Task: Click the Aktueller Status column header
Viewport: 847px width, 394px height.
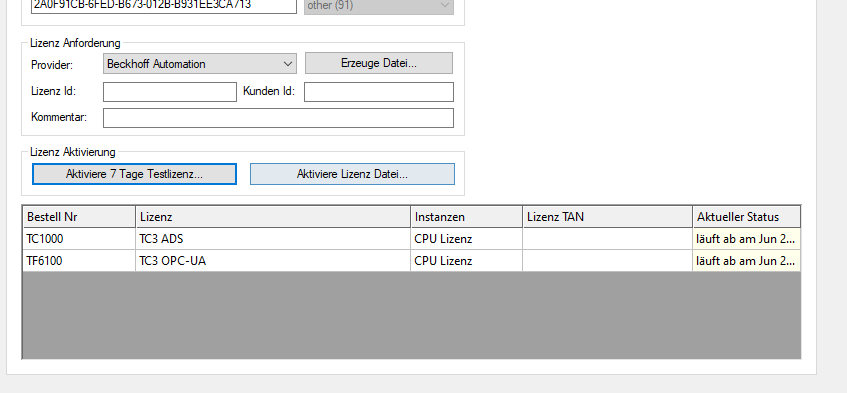Action: click(747, 217)
